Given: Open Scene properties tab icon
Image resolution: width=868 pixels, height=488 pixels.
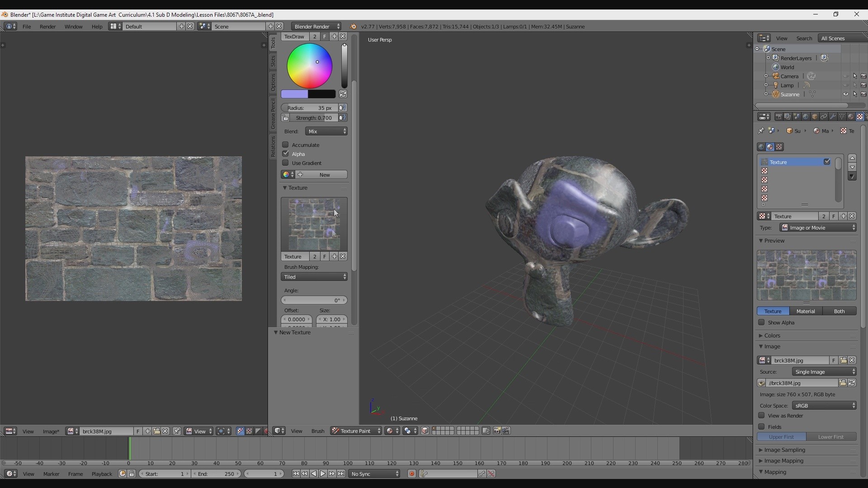Looking at the screenshot, I should pos(797,117).
